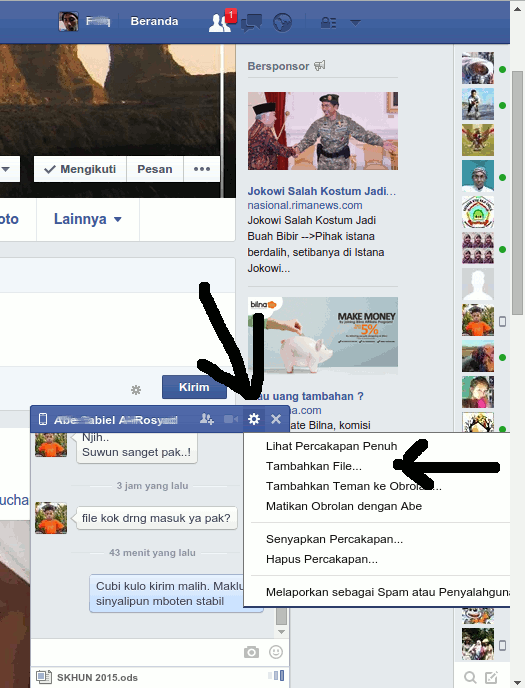Click the Bersponsor megaphone icon

coord(320,66)
